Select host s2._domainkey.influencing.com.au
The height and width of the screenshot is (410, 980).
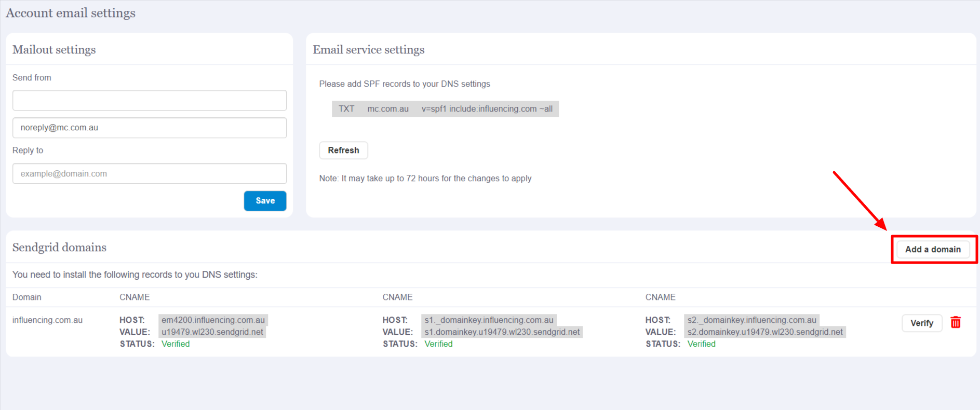pyautogui.click(x=751, y=320)
